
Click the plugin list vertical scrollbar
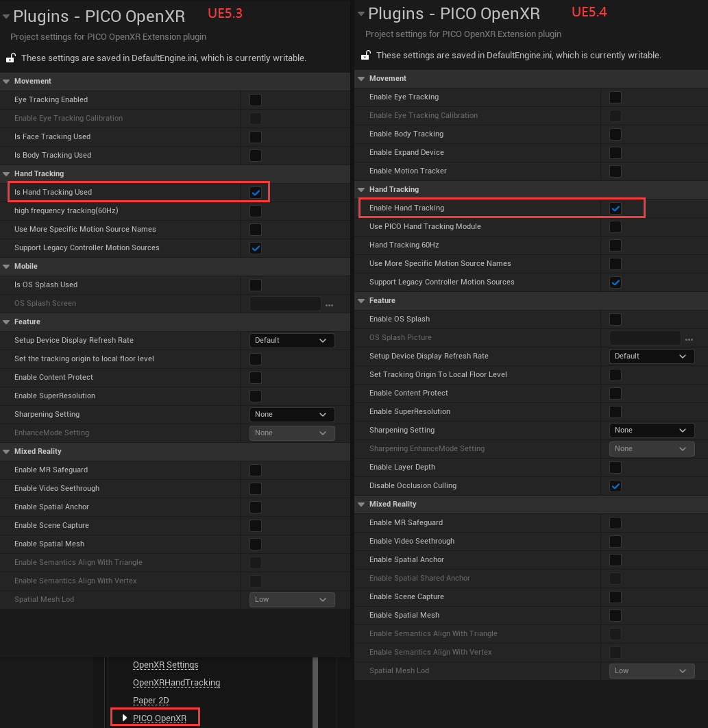pyautogui.click(x=315, y=692)
